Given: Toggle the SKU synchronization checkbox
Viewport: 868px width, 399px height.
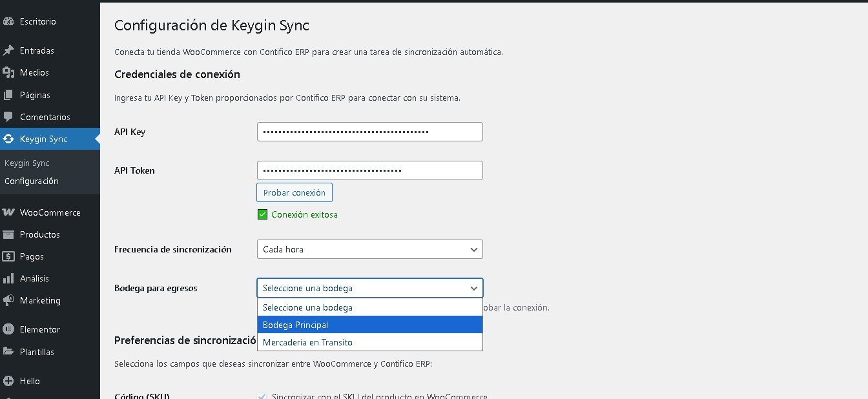Looking at the screenshot, I should tap(262, 396).
